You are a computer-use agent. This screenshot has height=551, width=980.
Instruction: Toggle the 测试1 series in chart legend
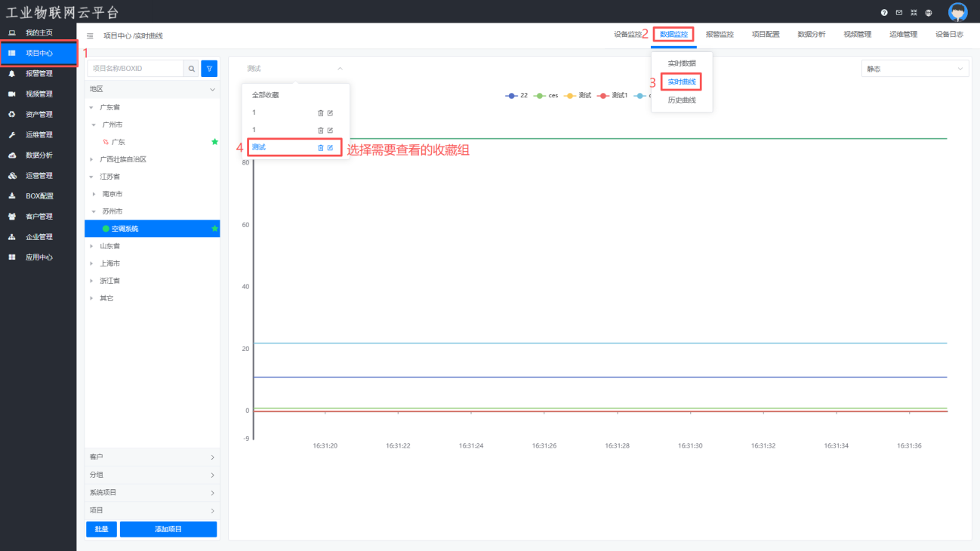click(x=612, y=96)
